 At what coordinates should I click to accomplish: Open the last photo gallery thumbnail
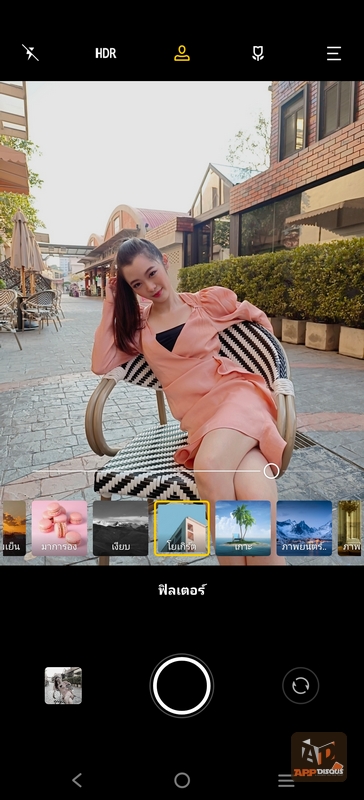pos(63,686)
